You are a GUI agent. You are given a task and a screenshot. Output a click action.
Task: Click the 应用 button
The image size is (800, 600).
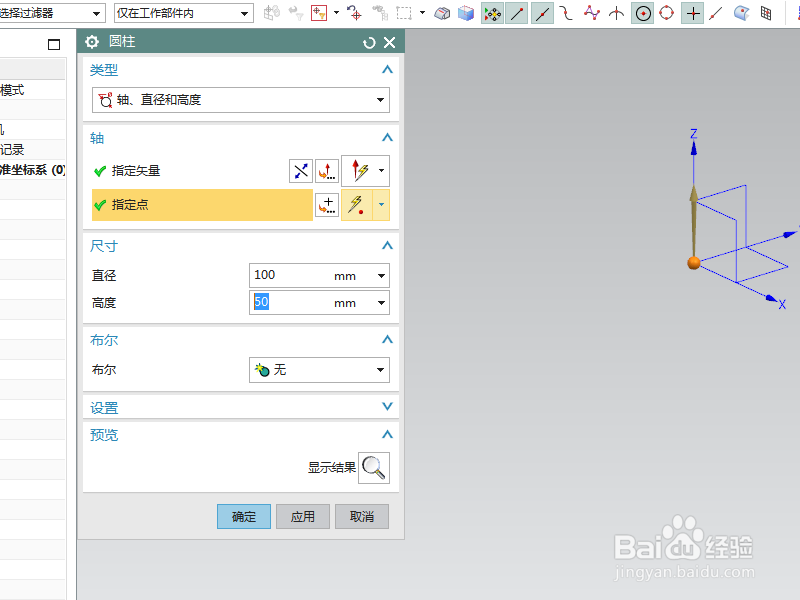pyautogui.click(x=302, y=516)
